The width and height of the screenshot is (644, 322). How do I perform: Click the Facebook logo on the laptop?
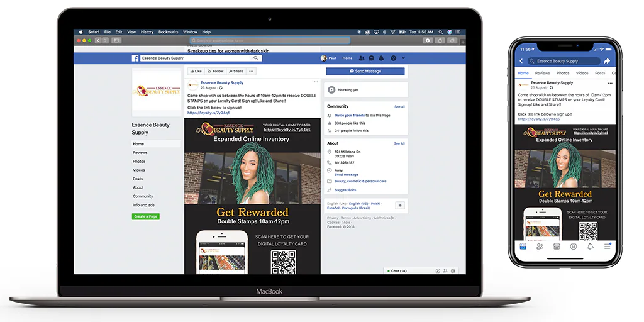point(135,58)
